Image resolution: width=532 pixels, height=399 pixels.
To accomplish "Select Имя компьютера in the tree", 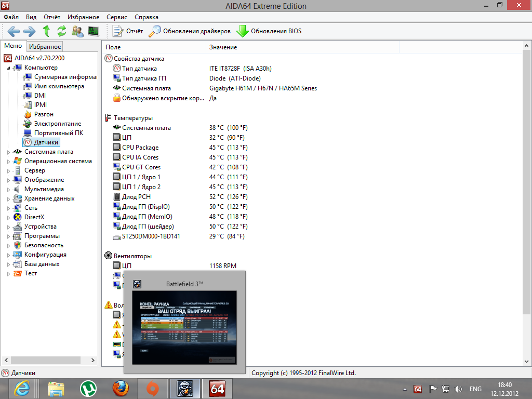I will (59, 86).
